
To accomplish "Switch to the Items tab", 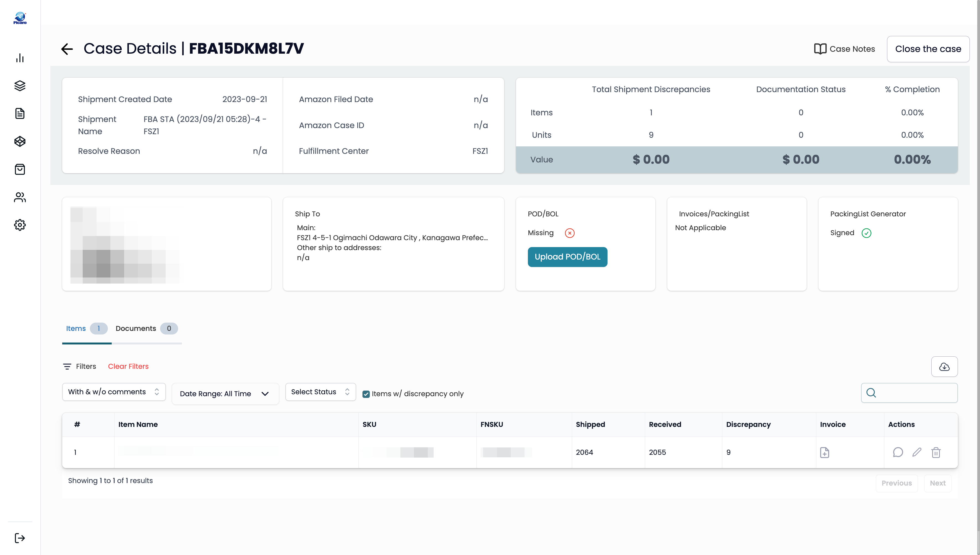I will (x=87, y=329).
